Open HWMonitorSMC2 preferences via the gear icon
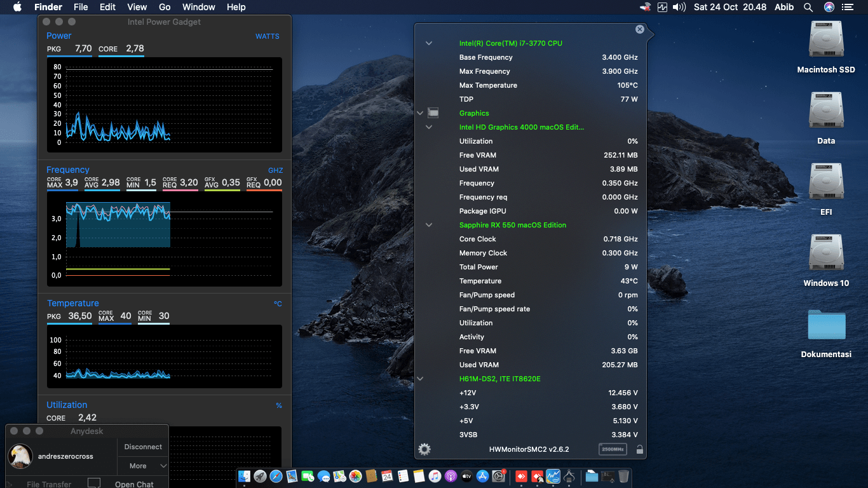The width and height of the screenshot is (868, 488). point(424,449)
